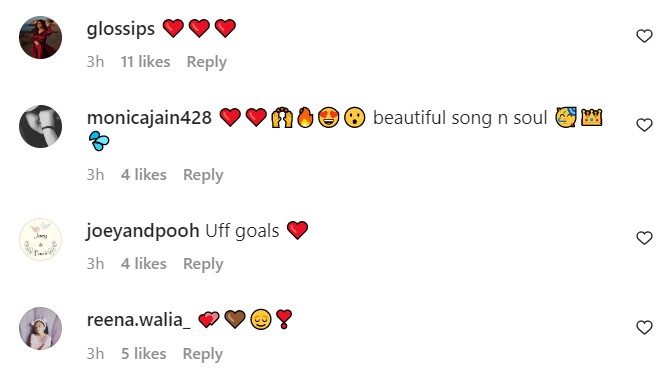This screenshot has height=382, width=664.
Task: Open joeyandpooh username link
Action: click(x=143, y=231)
